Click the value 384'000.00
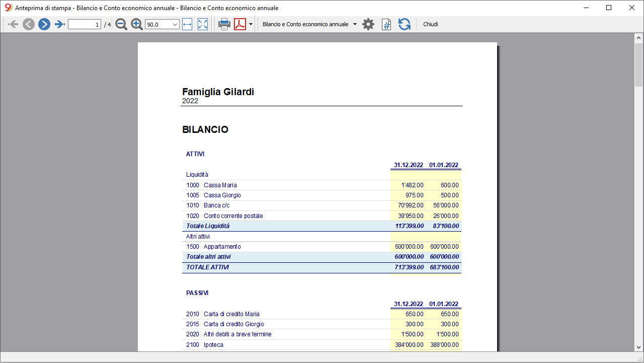Screen dimensions: 644x363 tap(409, 345)
